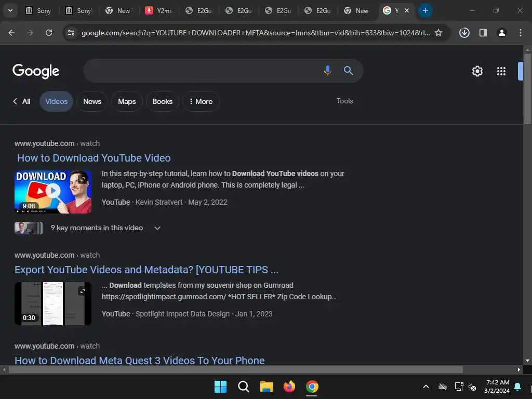Click the Google search magnifier icon
The image size is (532, 399).
coord(348,71)
